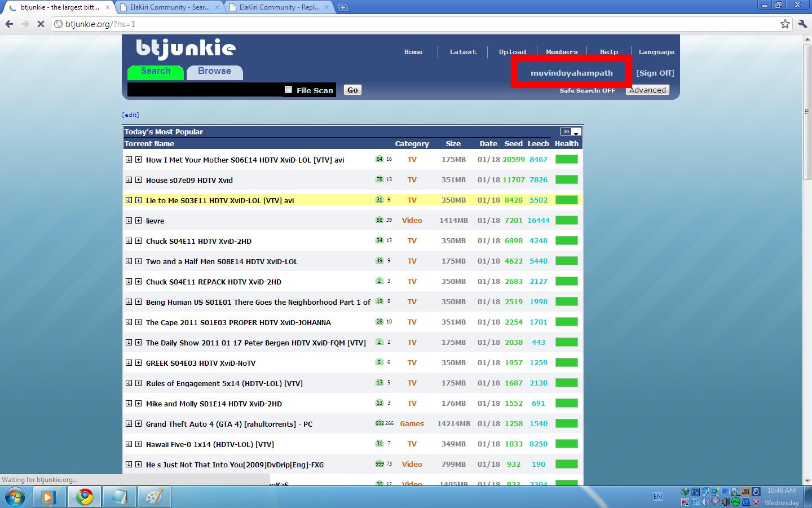The height and width of the screenshot is (508, 812).
Task: Open the Help menu item
Action: tap(609, 52)
